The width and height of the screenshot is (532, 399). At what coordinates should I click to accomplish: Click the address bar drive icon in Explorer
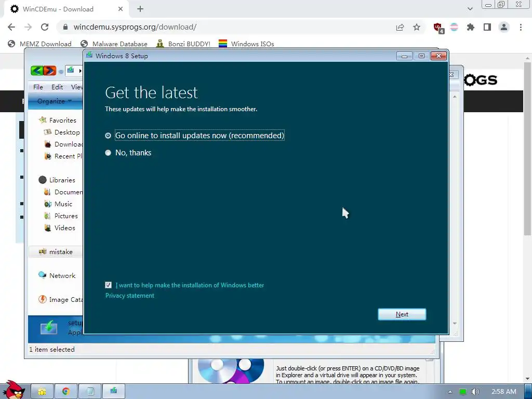tap(71, 70)
